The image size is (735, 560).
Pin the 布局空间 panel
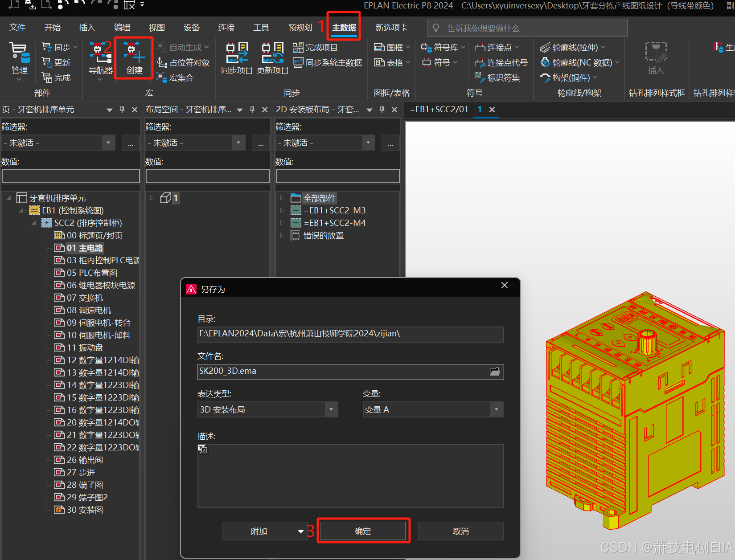252,110
